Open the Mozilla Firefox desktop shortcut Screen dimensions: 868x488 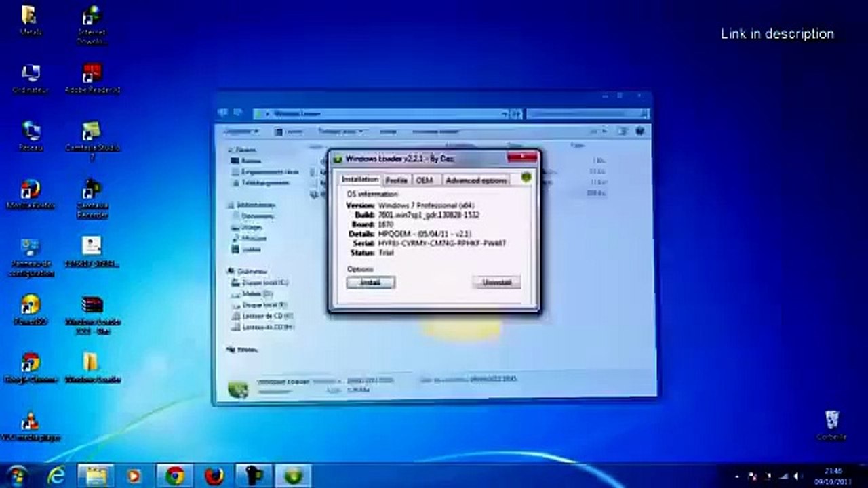click(31, 195)
